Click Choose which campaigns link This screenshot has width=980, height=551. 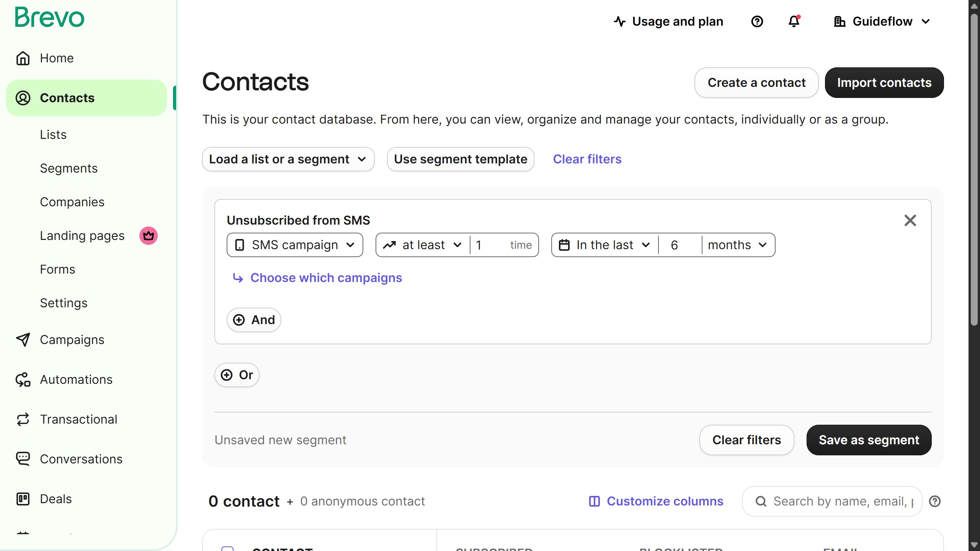pos(326,278)
